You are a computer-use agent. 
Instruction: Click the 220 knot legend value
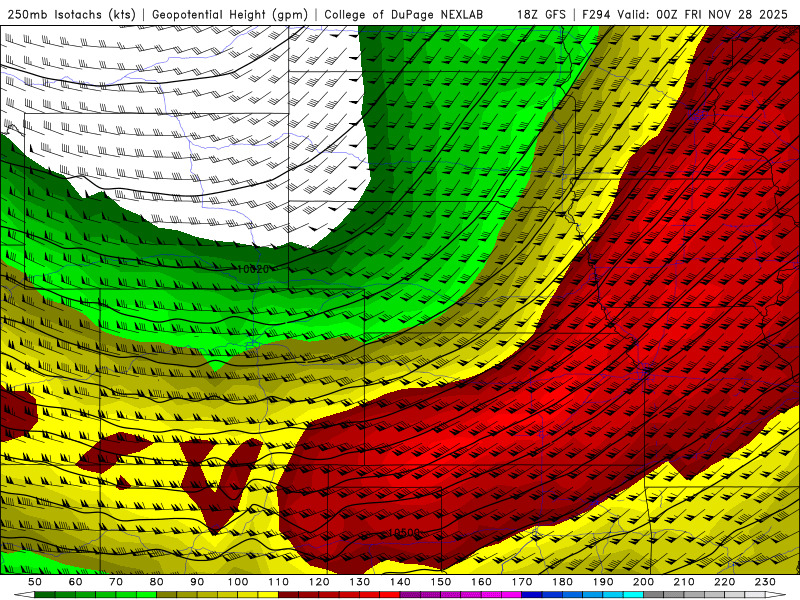click(724, 582)
